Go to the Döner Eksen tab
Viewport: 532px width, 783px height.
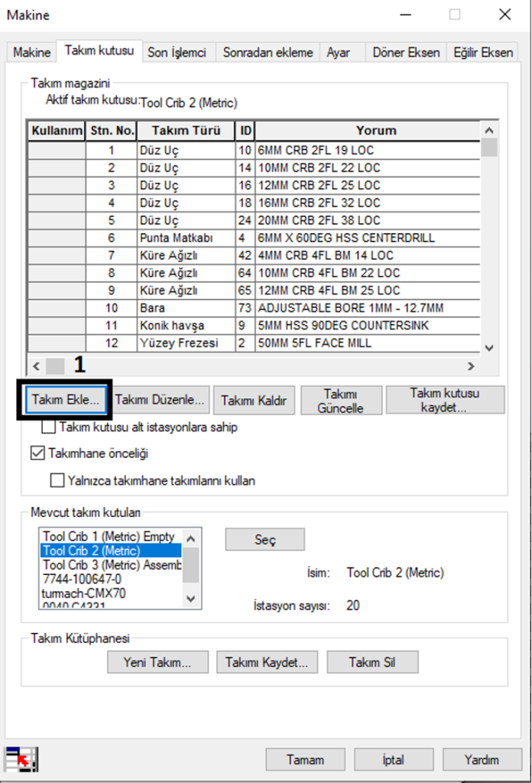click(x=405, y=53)
